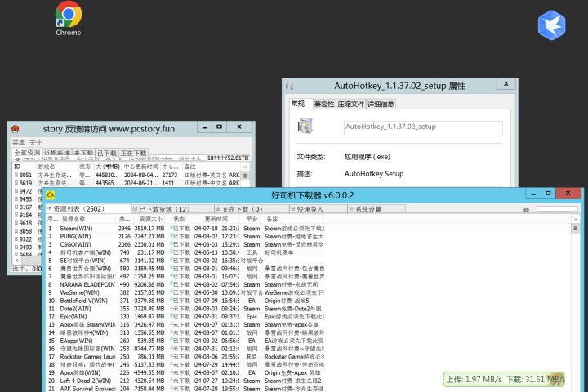Open the 关于 menu in story window
Viewport: 588px width, 392px height.
[x=36, y=142]
